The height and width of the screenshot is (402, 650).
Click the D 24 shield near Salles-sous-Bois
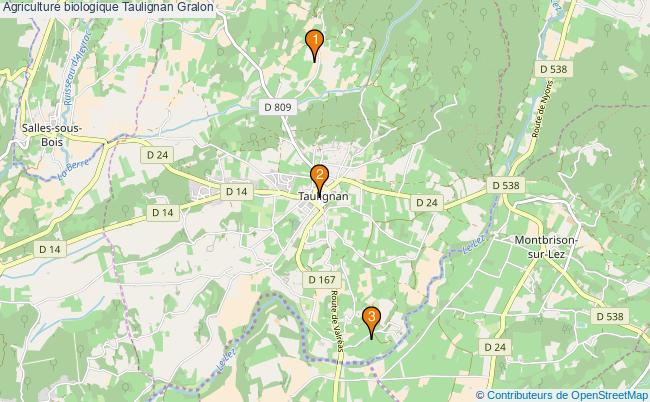tap(158, 155)
